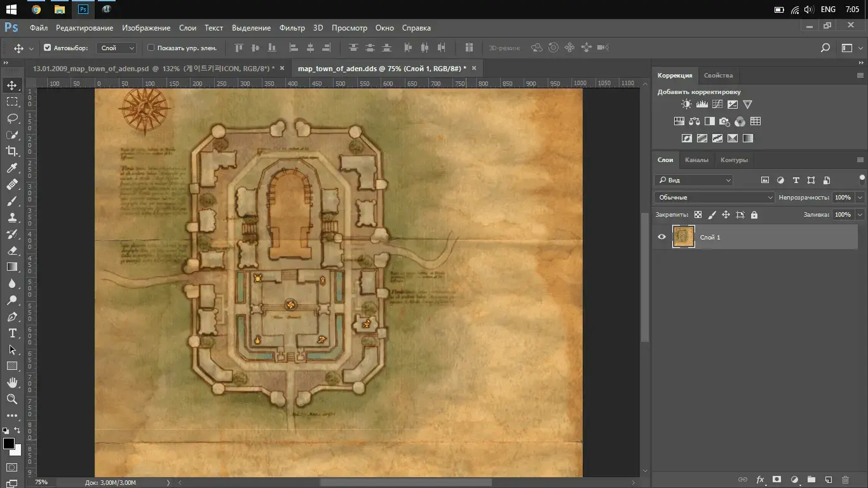Open the Обычные blend mode dropdown
868x488 pixels.
(x=714, y=198)
